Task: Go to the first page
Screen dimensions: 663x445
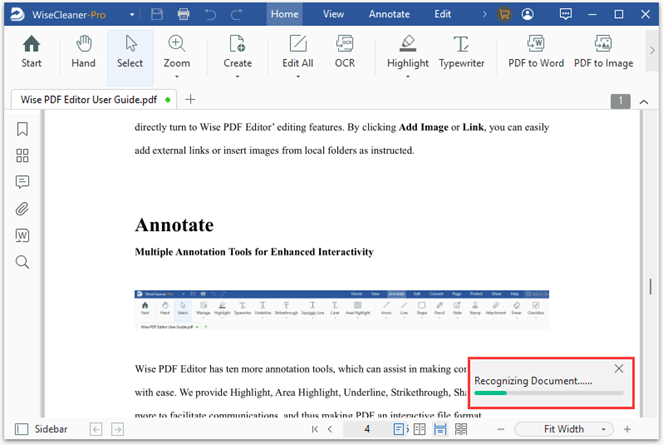Action: click(315, 429)
